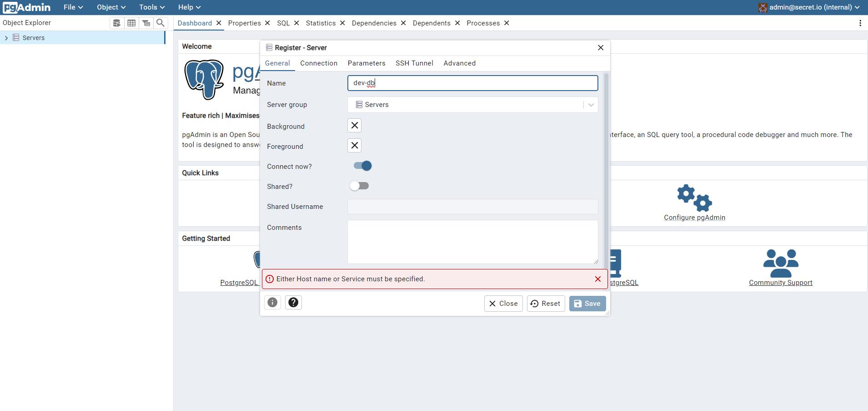Click the Add New Server toolbar icon

click(117, 23)
